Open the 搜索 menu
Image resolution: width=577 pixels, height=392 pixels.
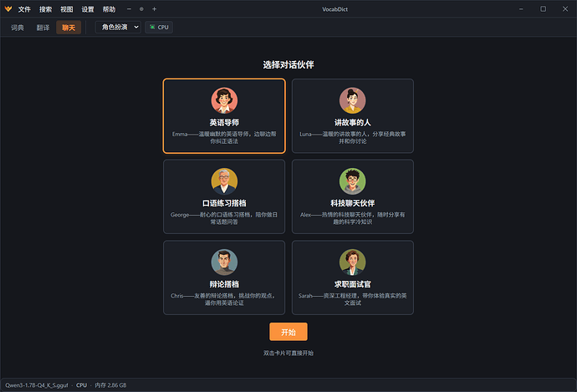pyautogui.click(x=46, y=9)
